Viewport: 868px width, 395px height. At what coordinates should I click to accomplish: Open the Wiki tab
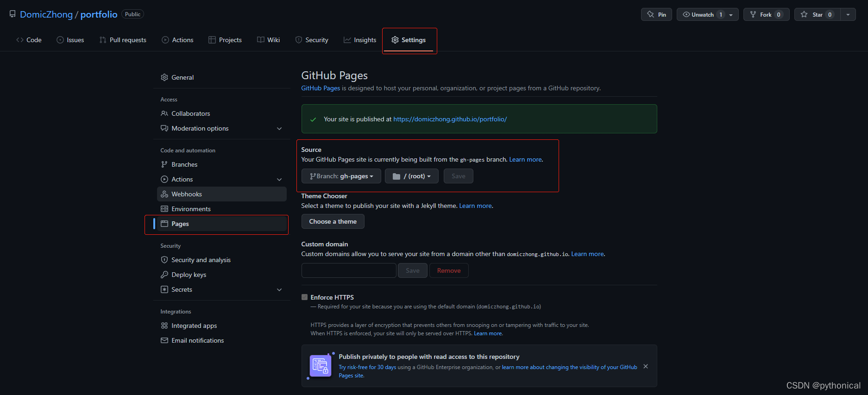[269, 40]
